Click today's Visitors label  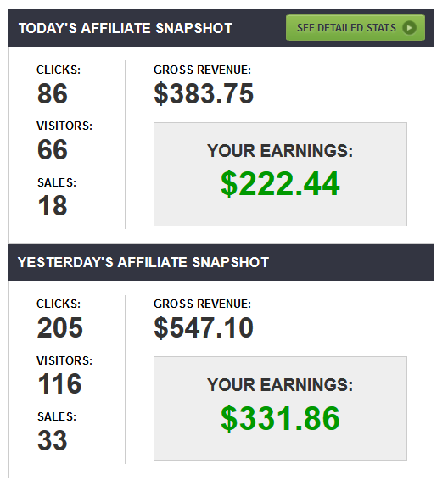(64, 126)
